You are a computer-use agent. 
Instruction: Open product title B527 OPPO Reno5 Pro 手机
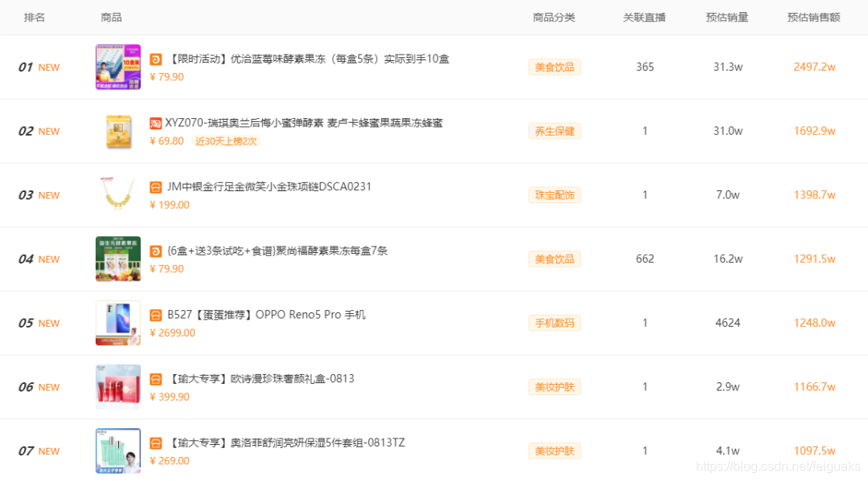(266, 315)
